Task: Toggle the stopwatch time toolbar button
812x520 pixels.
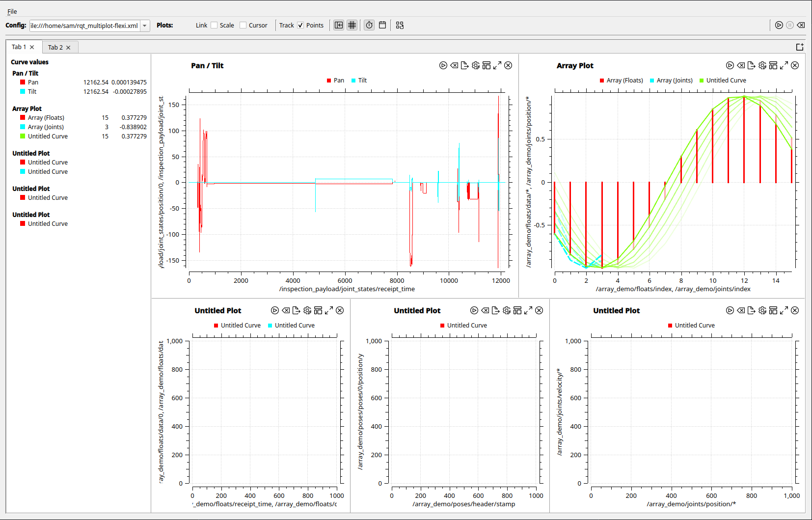Action: click(369, 25)
